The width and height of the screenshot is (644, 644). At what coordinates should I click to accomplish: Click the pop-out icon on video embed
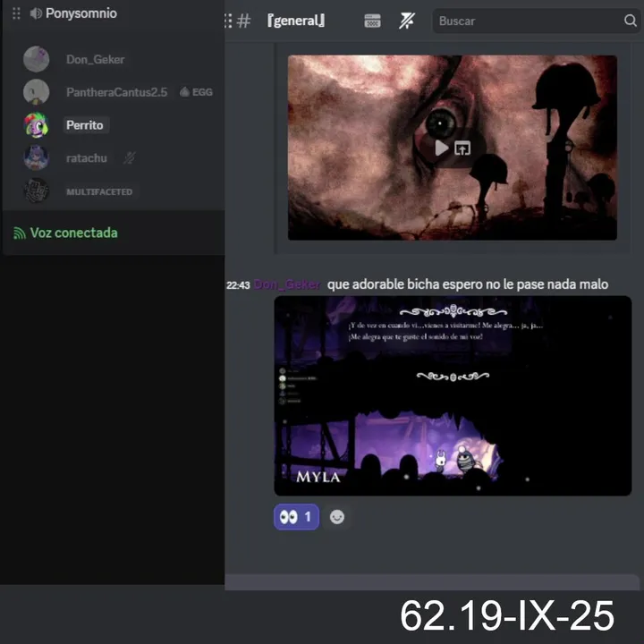point(462,148)
